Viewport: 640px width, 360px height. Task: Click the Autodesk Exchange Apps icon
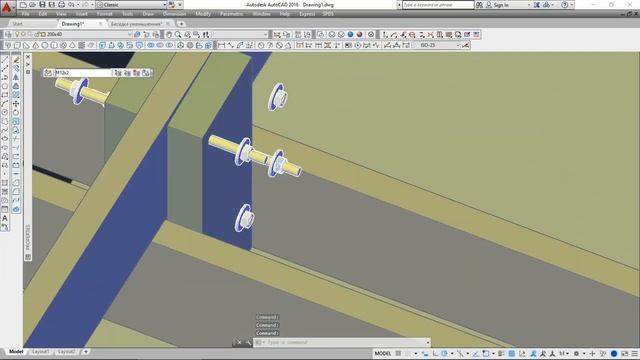537,5
